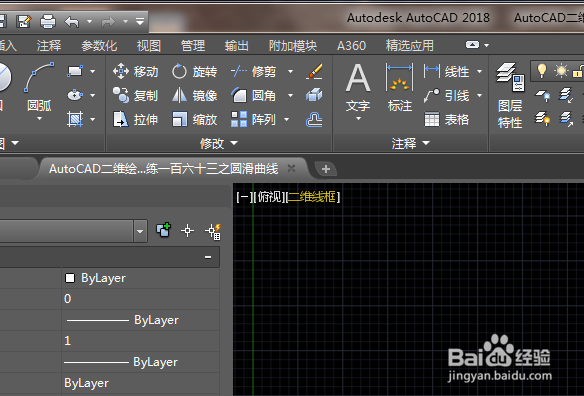Expand the 注释 panel title

(x=410, y=143)
